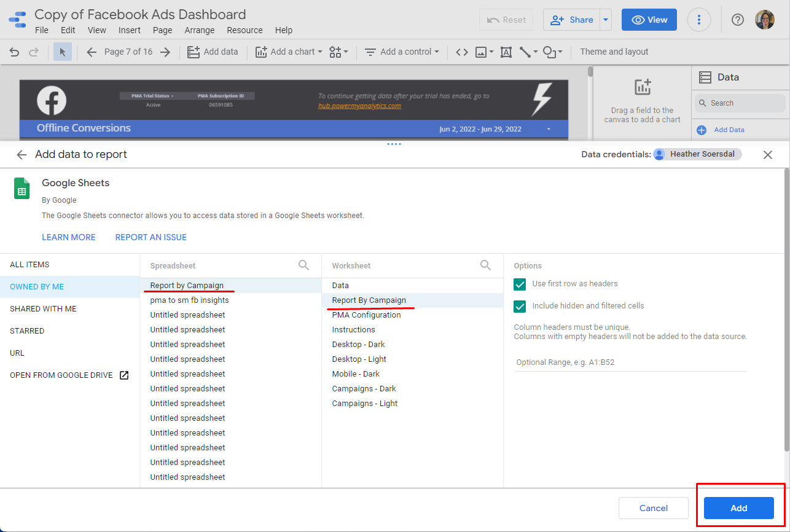The image size is (790, 532).
Task: Select the text box tool
Action: click(506, 52)
